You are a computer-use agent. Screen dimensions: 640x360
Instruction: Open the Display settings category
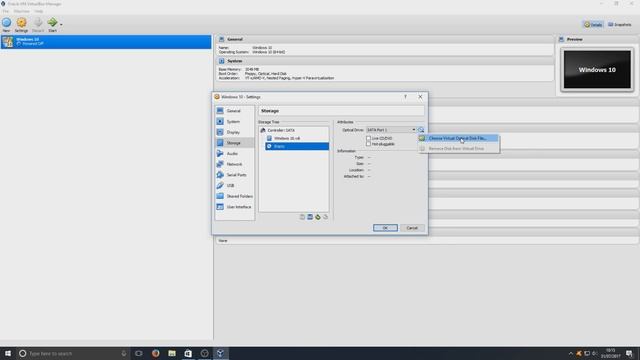[234, 132]
